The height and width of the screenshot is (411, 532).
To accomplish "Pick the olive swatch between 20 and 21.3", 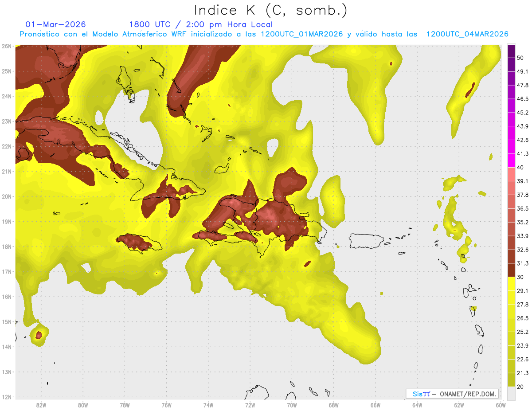I will [x=511, y=380].
